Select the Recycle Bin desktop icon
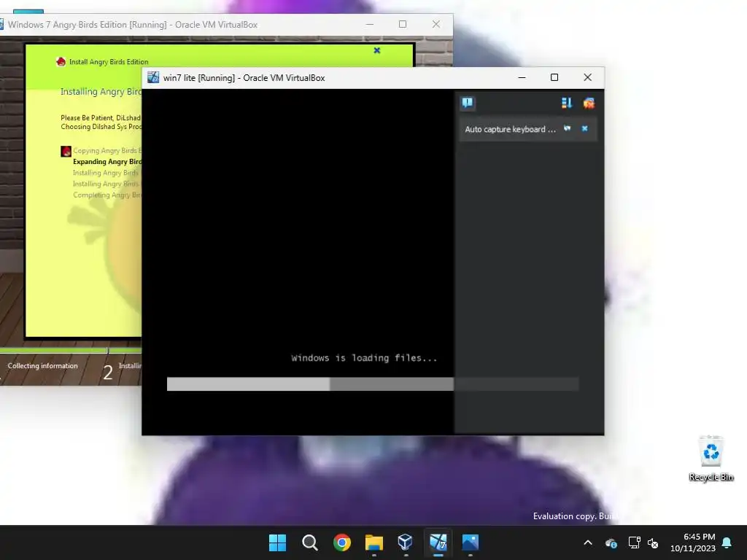Screen dimensions: 747x560 pos(711,459)
